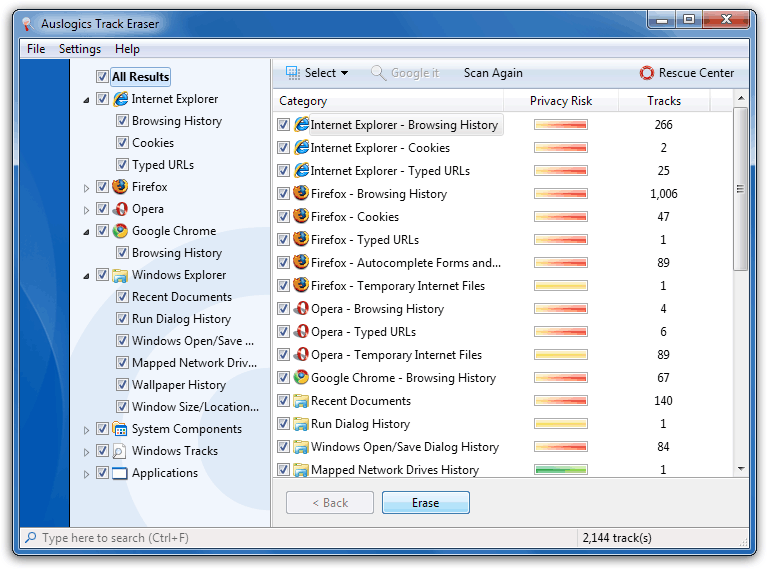This screenshot has width=767, height=569.
Task: Click the Firefox icon in the left tree
Action: click(120, 186)
